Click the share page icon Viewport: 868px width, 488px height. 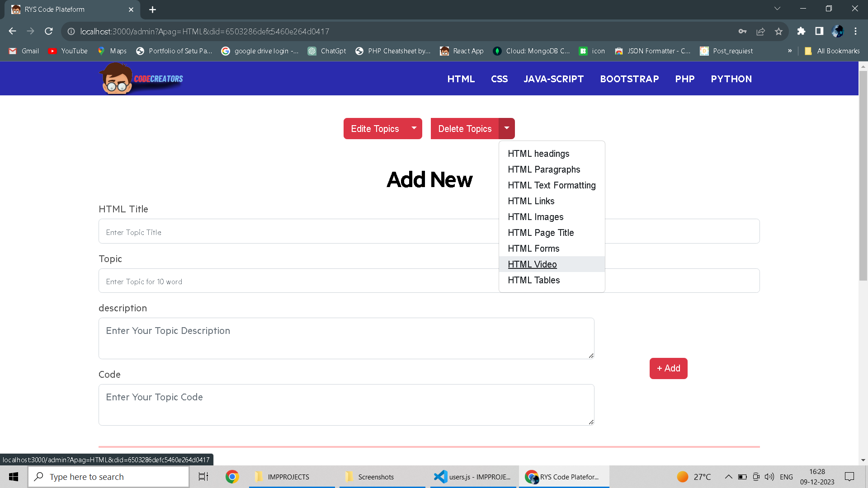pyautogui.click(x=760, y=31)
